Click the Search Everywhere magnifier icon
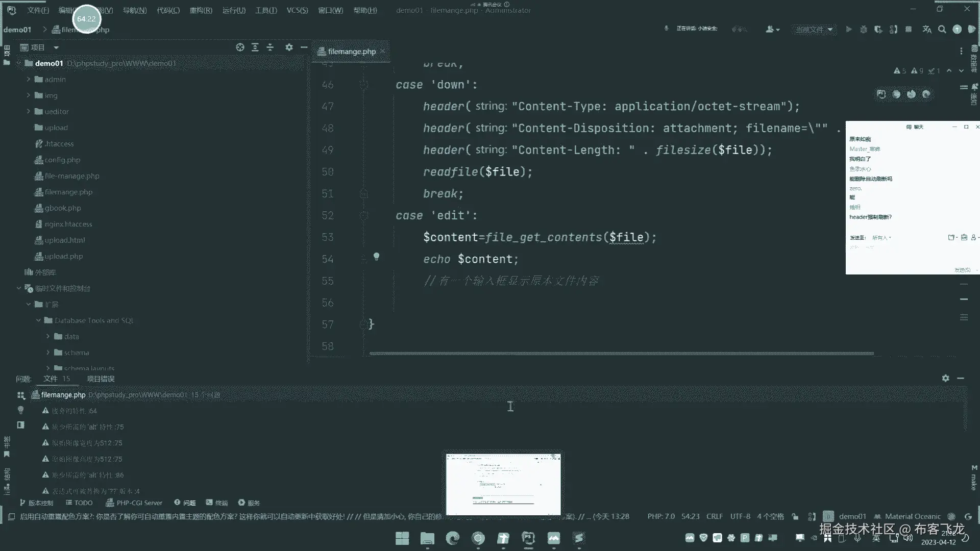This screenshot has width=980, height=551. 942,30
